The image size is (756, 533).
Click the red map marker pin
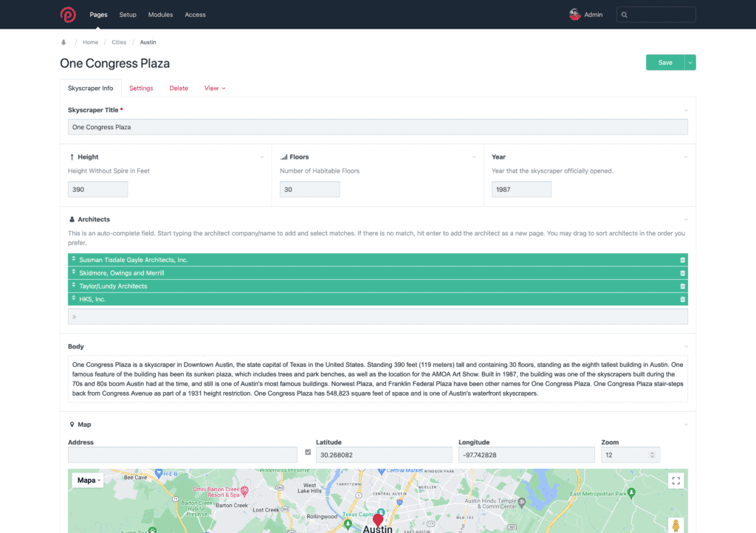click(x=378, y=520)
